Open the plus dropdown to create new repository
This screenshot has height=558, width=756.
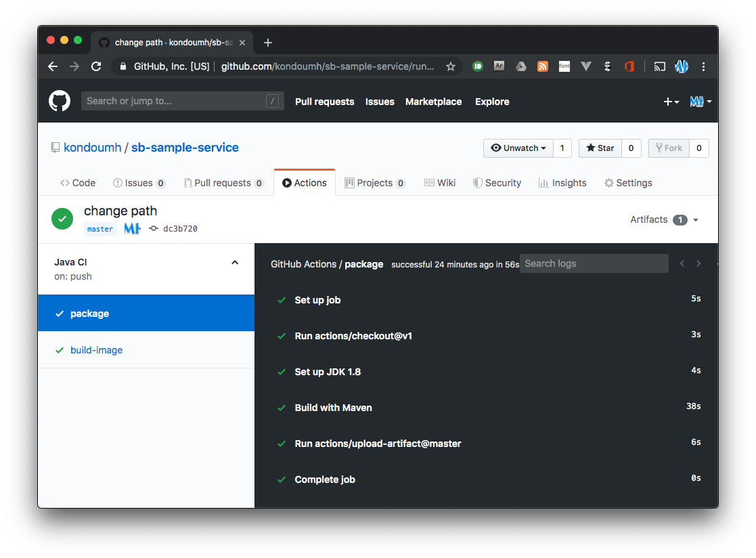671,101
